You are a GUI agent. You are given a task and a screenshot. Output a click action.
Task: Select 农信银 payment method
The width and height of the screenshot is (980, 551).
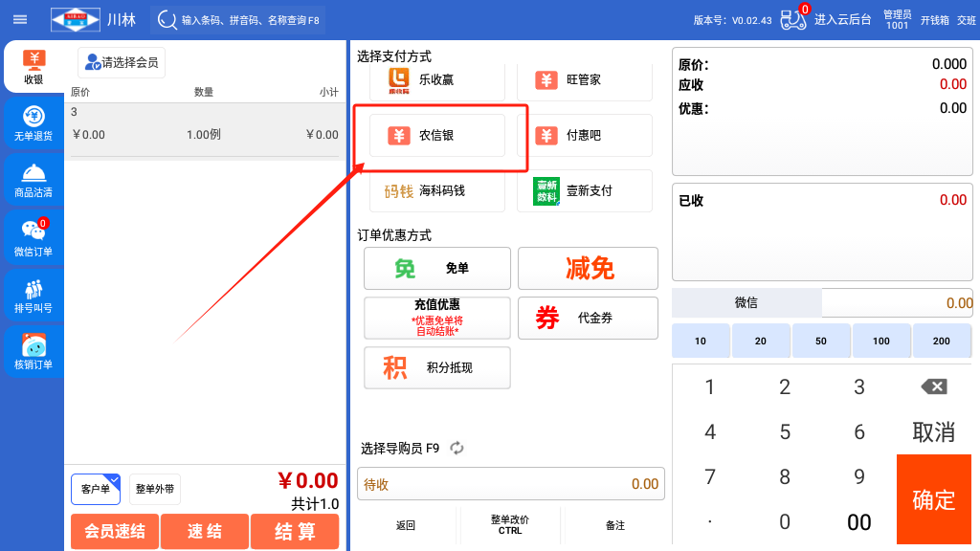tap(437, 136)
